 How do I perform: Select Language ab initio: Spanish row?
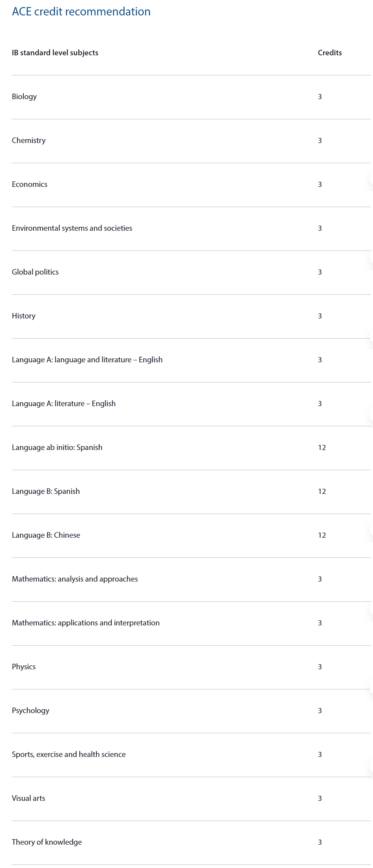(x=191, y=448)
